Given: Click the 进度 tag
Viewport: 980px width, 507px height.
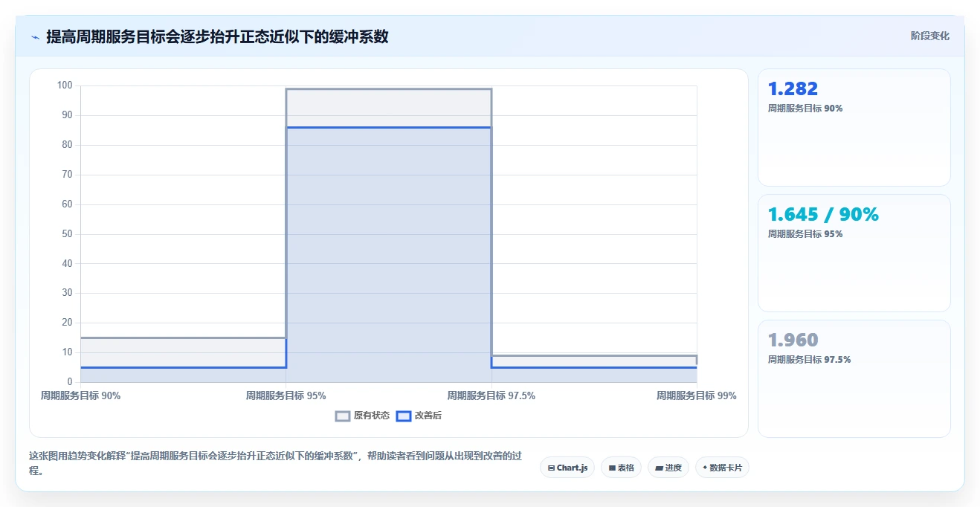Looking at the screenshot, I should click(668, 468).
